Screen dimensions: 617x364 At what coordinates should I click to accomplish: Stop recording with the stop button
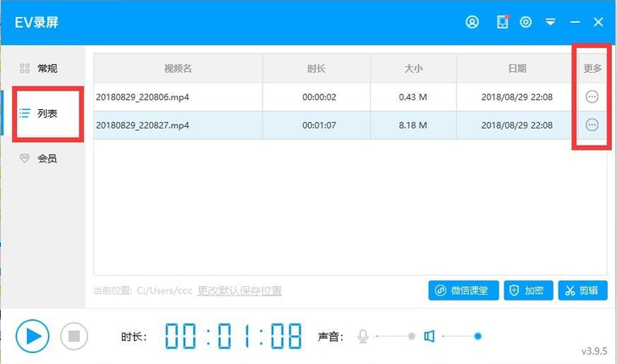tap(74, 336)
